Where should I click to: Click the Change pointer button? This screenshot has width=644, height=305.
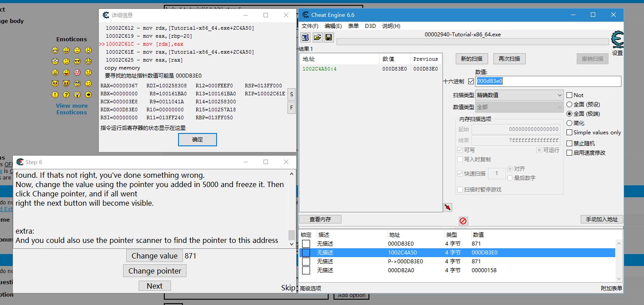[155, 271]
